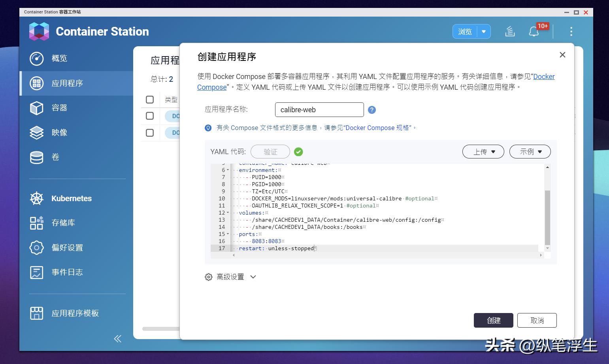Click the editor horizontal scrollbar left arrow
The width and height of the screenshot is (609, 364).
[x=234, y=255]
